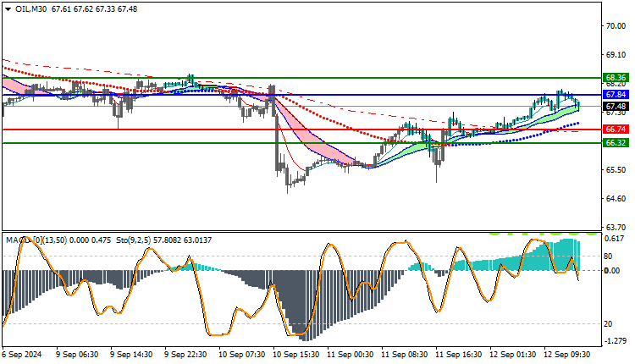
Task: Select the red 66.74 price level label
Action: pyautogui.click(x=616, y=130)
